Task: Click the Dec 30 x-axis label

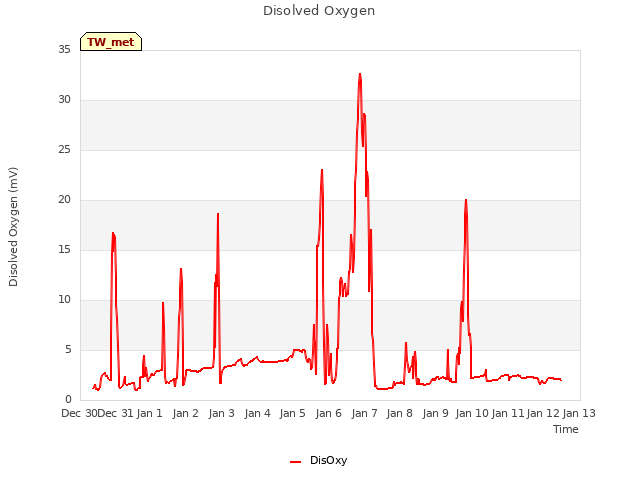Action: coord(79,413)
